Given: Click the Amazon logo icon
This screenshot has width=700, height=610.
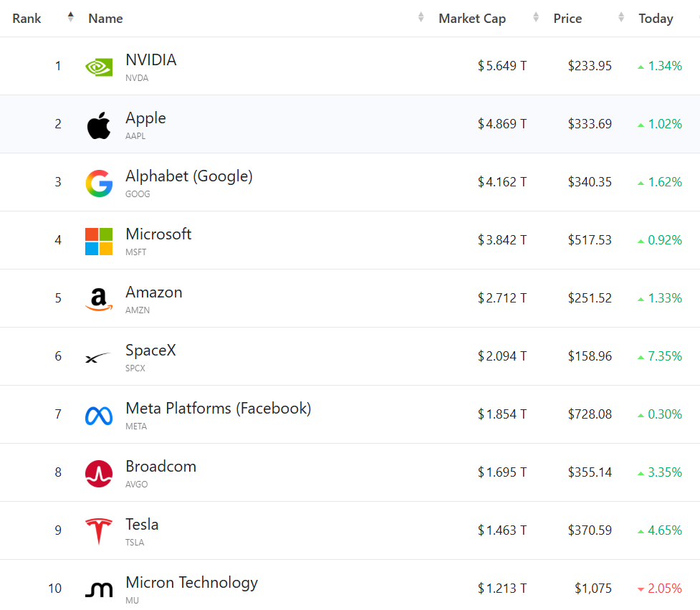Looking at the screenshot, I should point(99,299).
